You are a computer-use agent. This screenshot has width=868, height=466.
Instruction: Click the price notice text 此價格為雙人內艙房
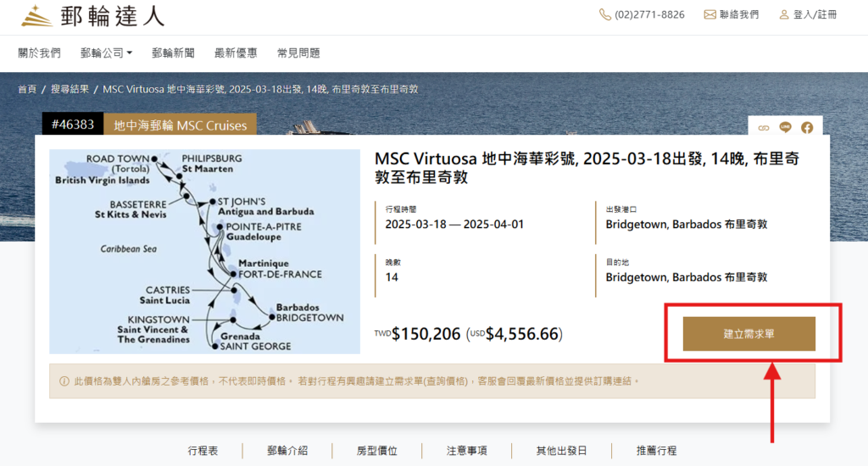click(356, 381)
